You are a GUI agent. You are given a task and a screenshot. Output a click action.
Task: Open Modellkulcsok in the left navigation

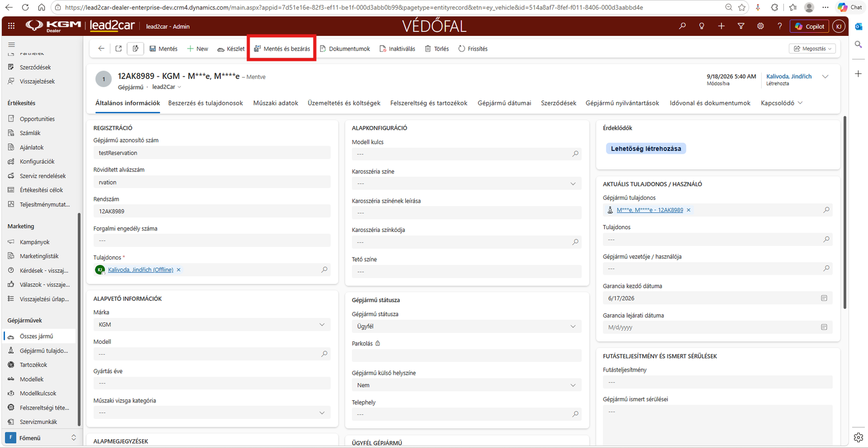(x=38, y=393)
